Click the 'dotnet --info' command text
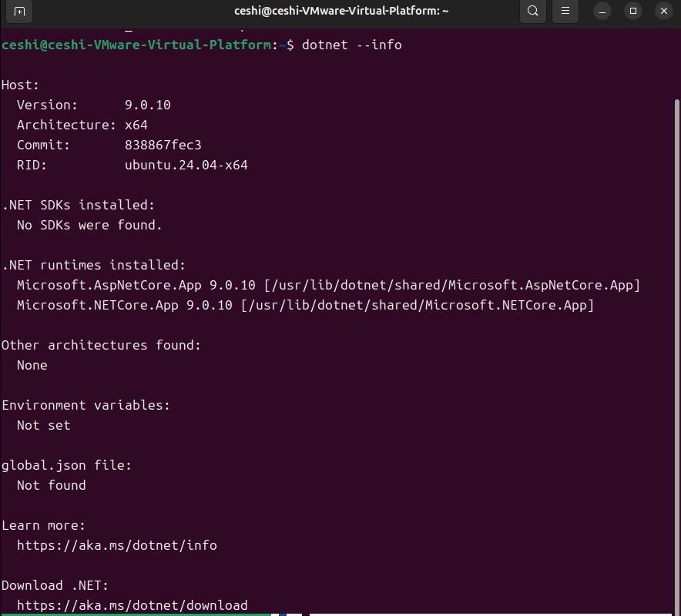The width and height of the screenshot is (681, 616). (352, 45)
